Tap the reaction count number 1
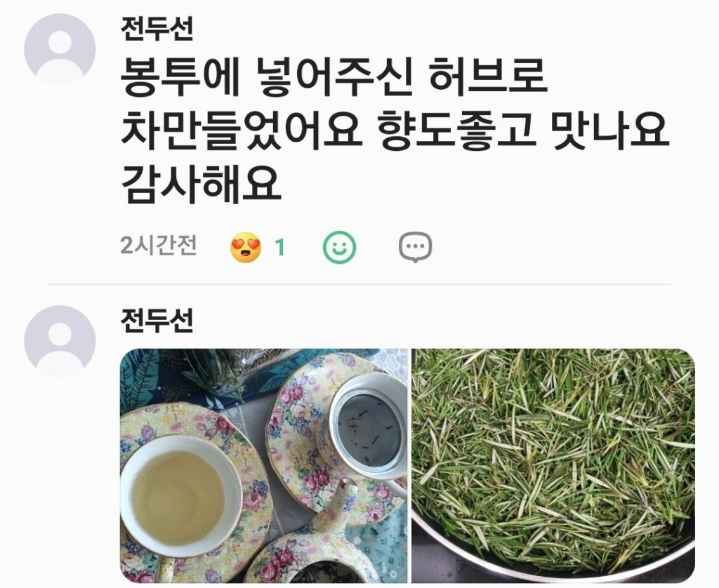The height and width of the screenshot is (588, 719). click(x=279, y=248)
